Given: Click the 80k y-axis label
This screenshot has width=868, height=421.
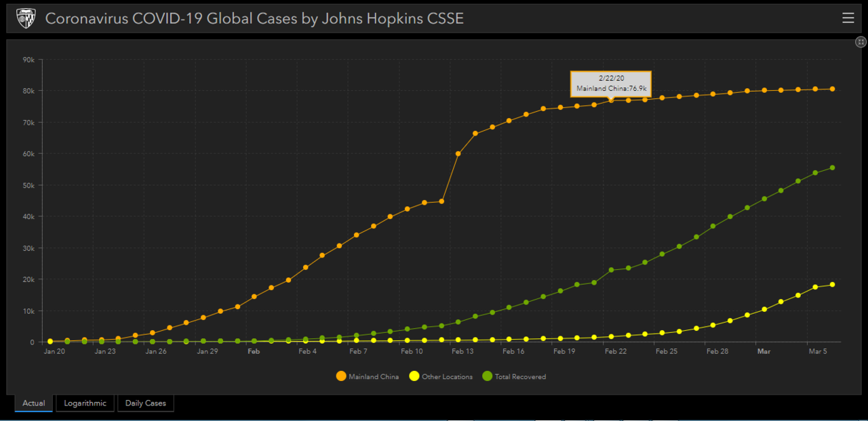Looking at the screenshot, I should [28, 91].
